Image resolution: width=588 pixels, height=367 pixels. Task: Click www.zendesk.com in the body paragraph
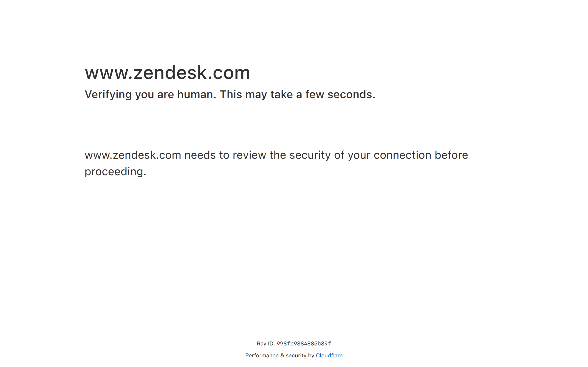tap(133, 155)
